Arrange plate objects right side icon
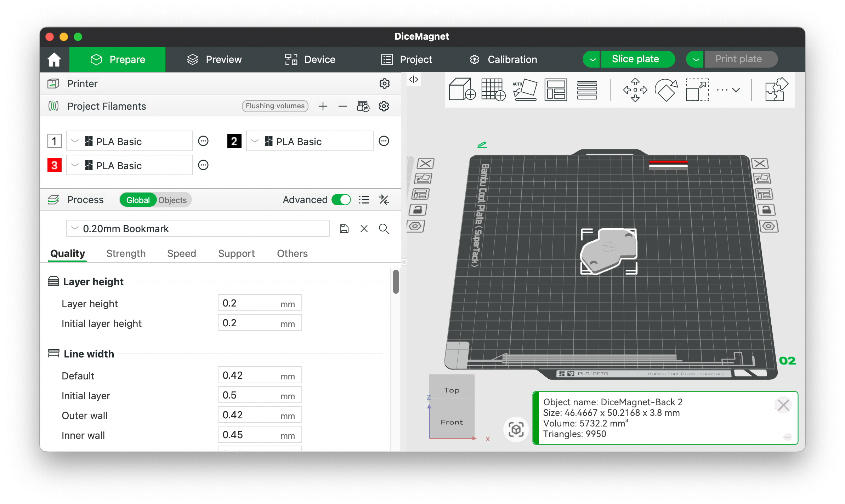The height and width of the screenshot is (504, 845). pyautogui.click(x=764, y=194)
